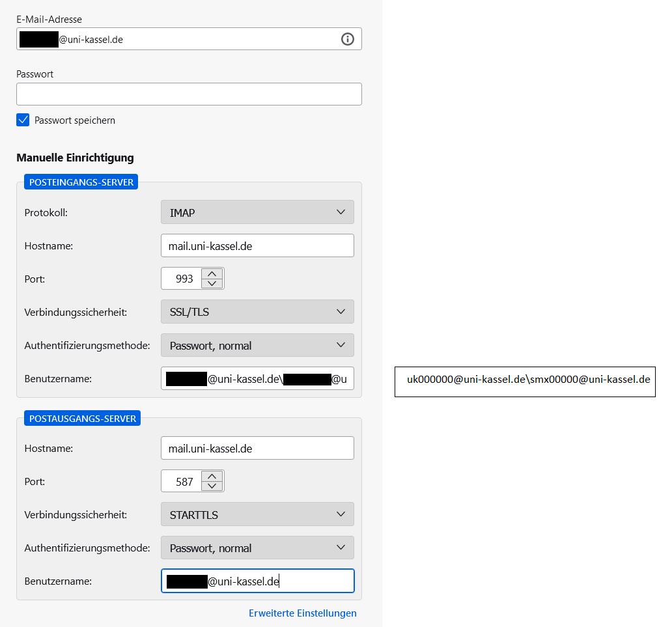Increase incoming port 993 with up arrow
672x627 pixels.
coord(212,273)
